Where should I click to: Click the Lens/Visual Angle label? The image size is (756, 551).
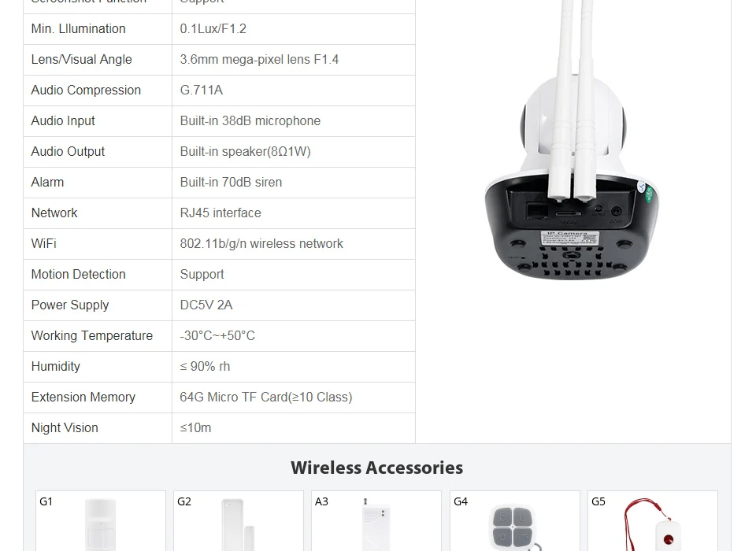pyautogui.click(x=81, y=59)
